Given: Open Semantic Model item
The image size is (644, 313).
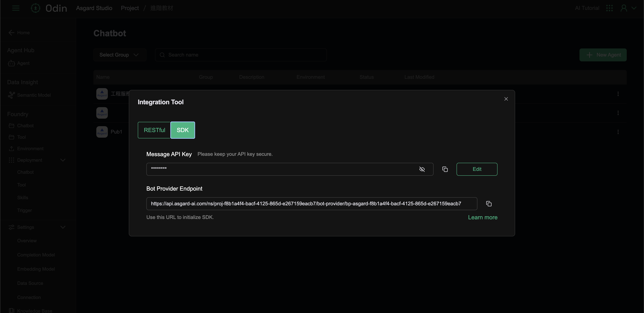Looking at the screenshot, I should click(x=34, y=95).
